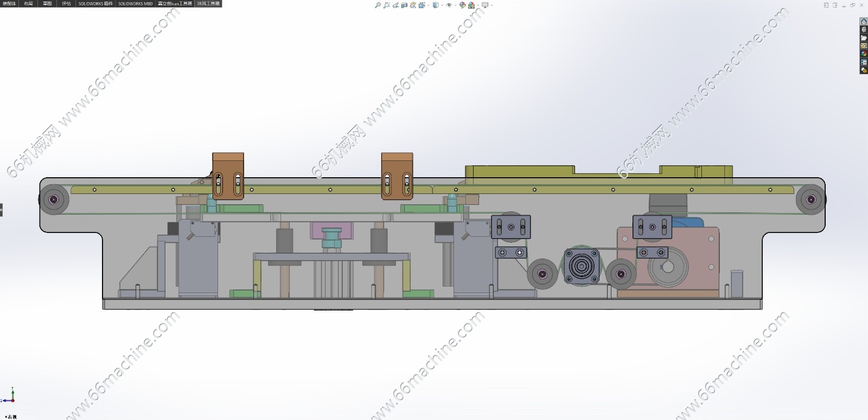Select the Zoom to Area tool

click(x=386, y=5)
